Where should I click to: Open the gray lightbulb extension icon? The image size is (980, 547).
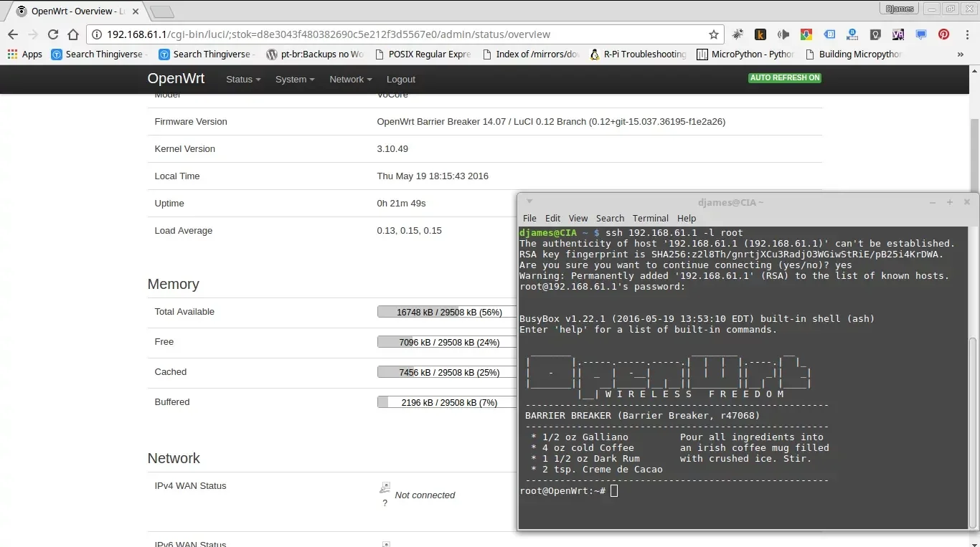point(875,34)
